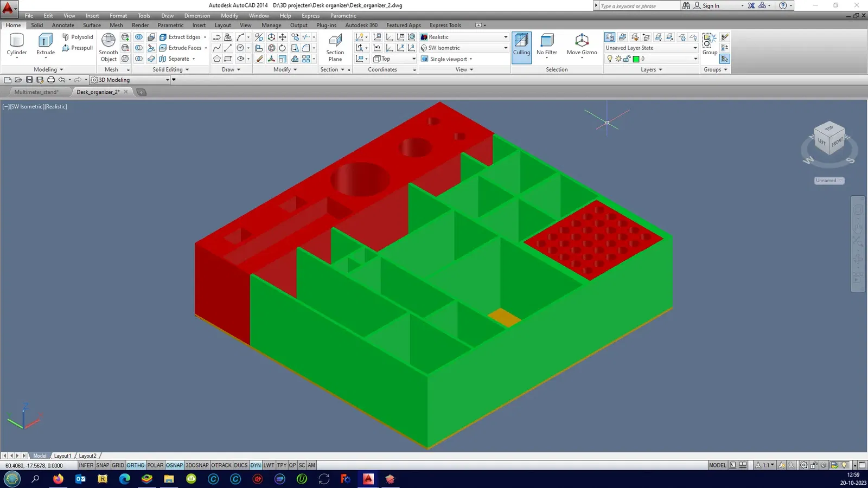
Task: Disable ORTHO mode in the status bar
Action: [136, 465]
